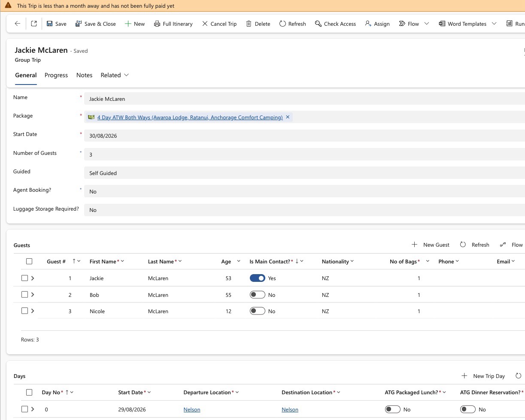The width and height of the screenshot is (525, 420).
Task: Expand the row for guest Jackie
Action: click(33, 278)
